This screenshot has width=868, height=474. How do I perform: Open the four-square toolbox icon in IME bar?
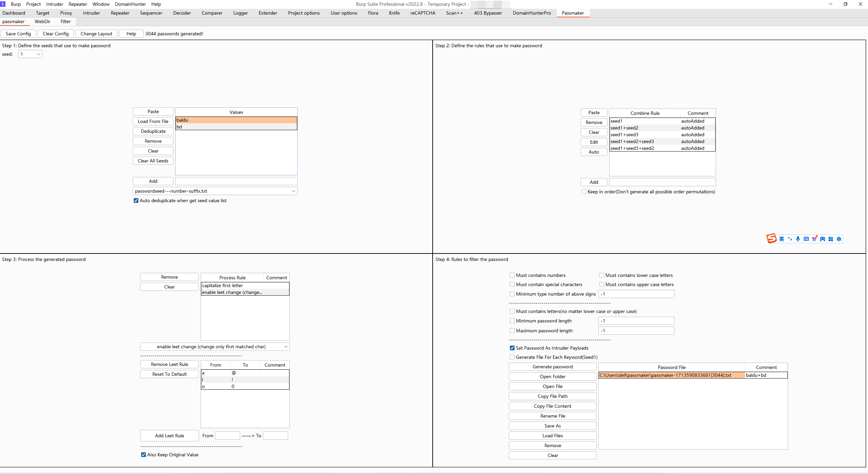click(x=831, y=239)
